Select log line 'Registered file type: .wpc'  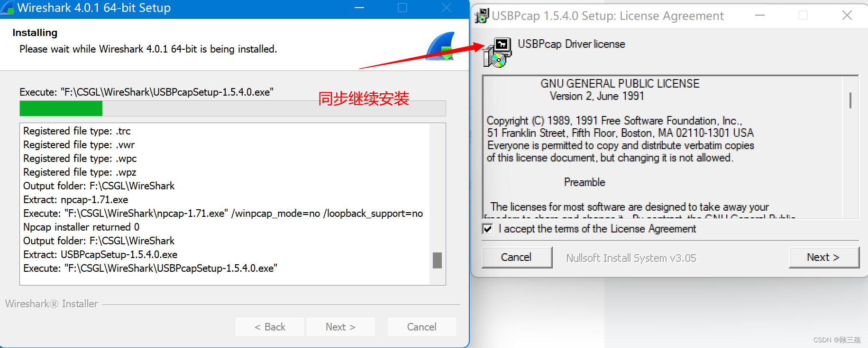click(x=80, y=159)
